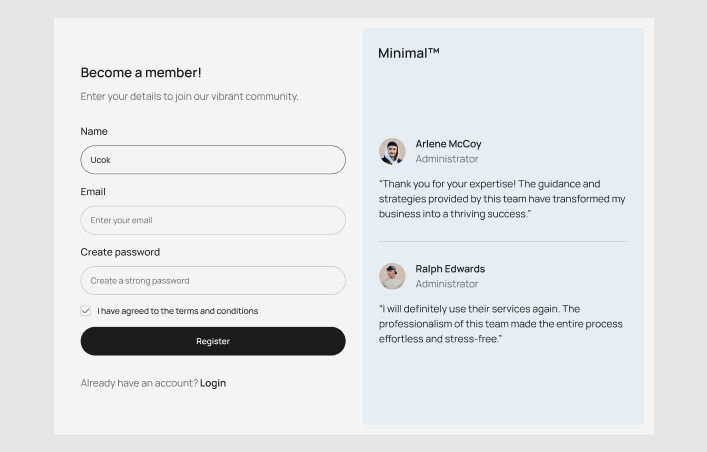This screenshot has width=707, height=452.
Task: Focus the Name field containing Ucok
Action: pos(213,160)
